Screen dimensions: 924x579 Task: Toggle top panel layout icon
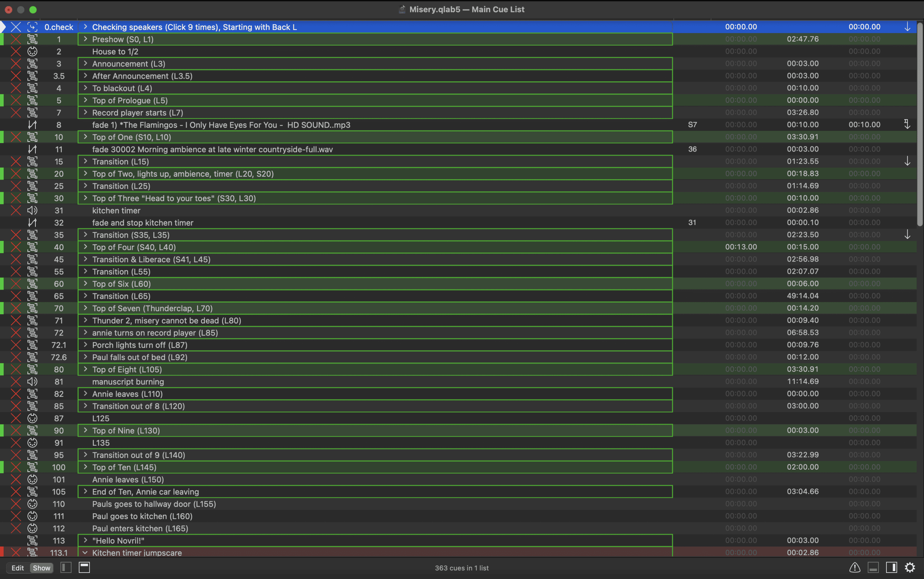[x=84, y=567]
